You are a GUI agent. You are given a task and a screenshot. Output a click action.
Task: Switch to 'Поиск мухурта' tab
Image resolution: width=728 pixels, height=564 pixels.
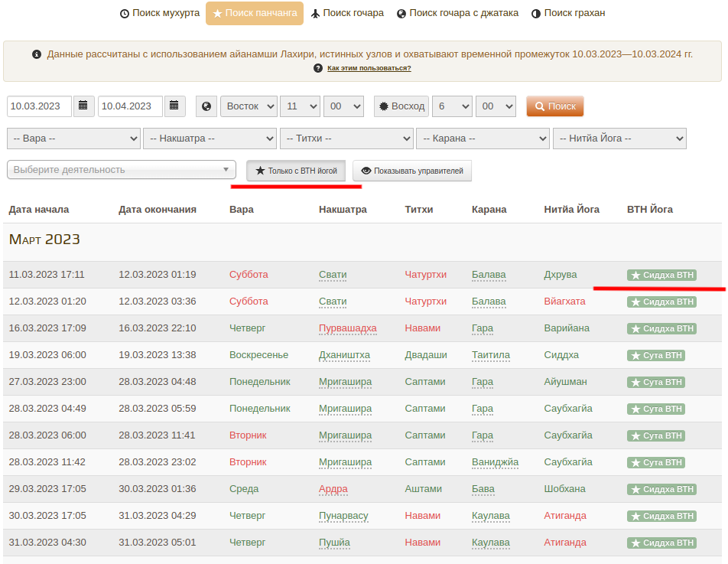(x=160, y=14)
